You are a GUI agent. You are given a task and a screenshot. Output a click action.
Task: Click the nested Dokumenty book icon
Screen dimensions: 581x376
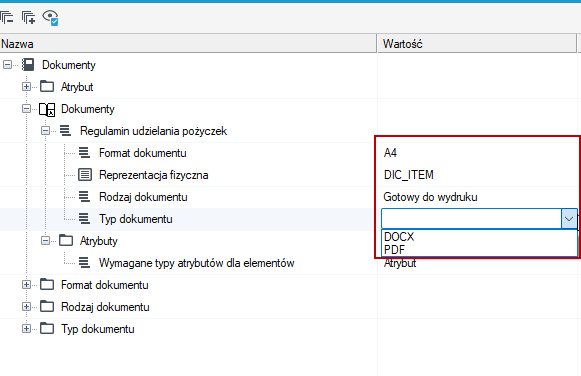click(x=47, y=109)
